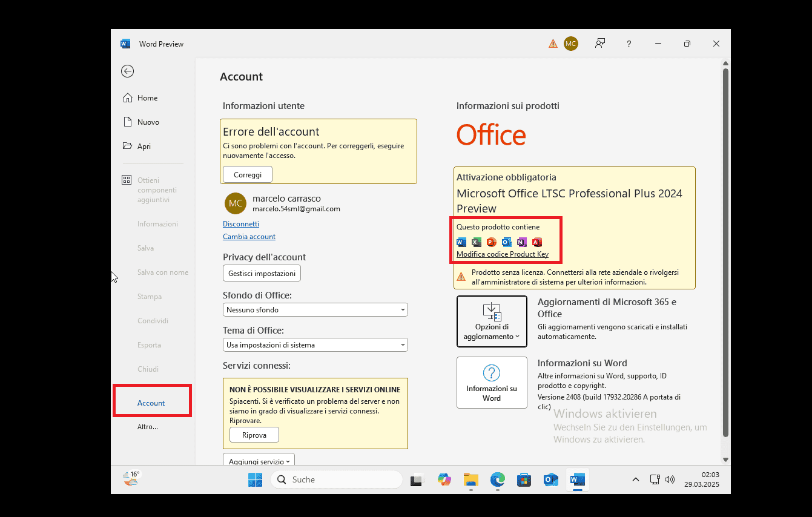Open the Tema di Office dropdown
This screenshot has width=812, height=517.
[315, 345]
